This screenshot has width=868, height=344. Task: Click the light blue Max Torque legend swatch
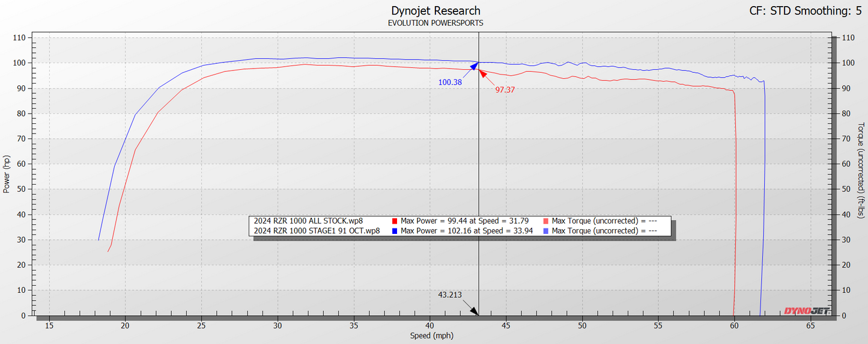[x=546, y=230]
